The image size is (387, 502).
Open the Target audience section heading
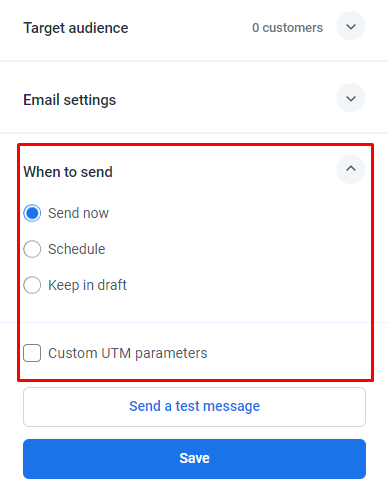point(76,28)
